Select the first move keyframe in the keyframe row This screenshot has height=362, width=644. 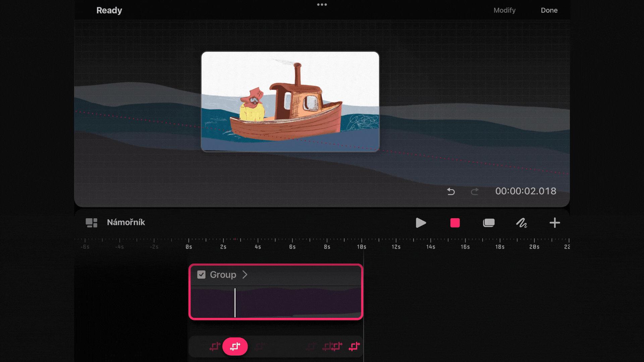[215, 346]
